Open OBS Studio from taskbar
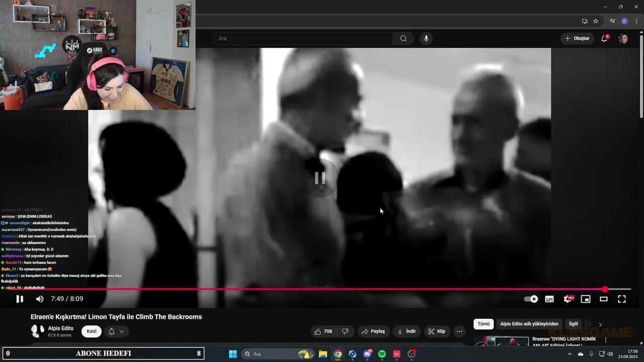The image size is (644, 362). (412, 354)
